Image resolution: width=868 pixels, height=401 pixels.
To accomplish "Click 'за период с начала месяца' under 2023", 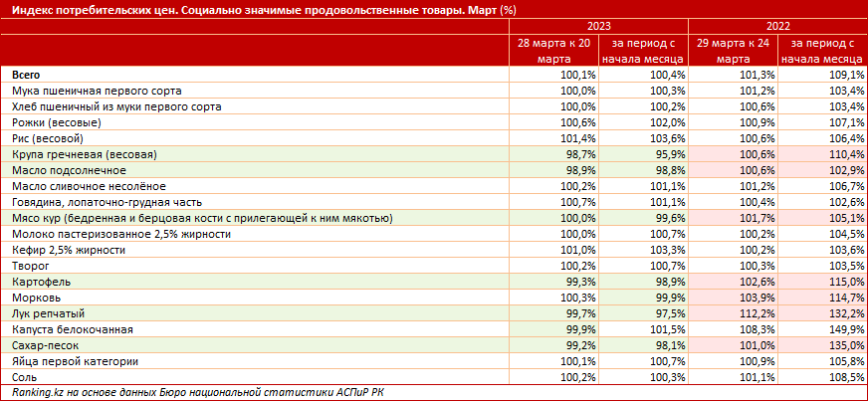I will (643, 52).
